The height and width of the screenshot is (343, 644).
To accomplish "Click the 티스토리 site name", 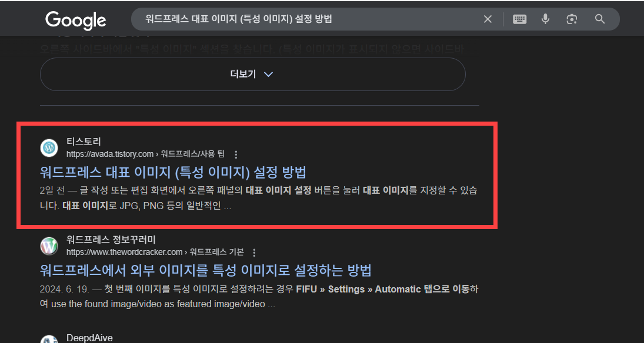I will [84, 142].
